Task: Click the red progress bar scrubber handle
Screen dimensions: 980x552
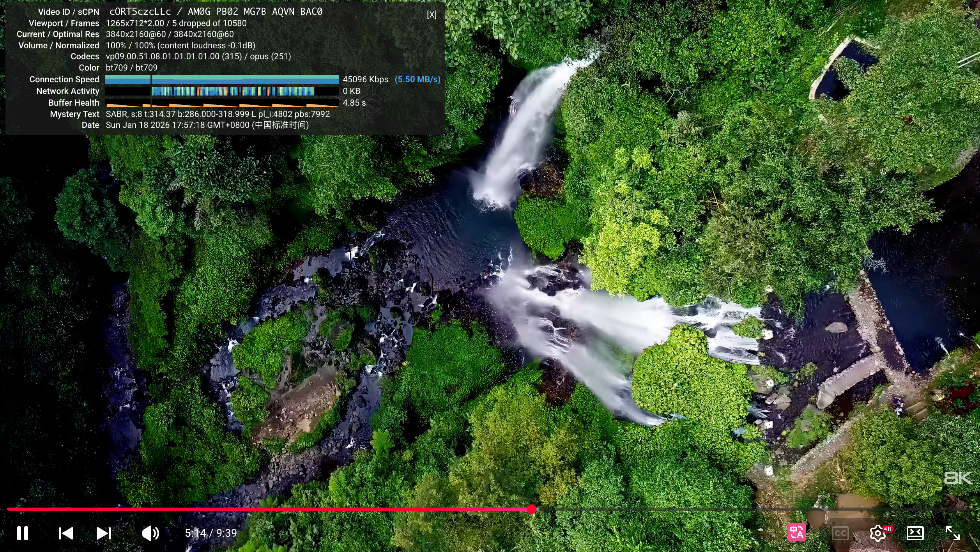Action: coord(532,509)
